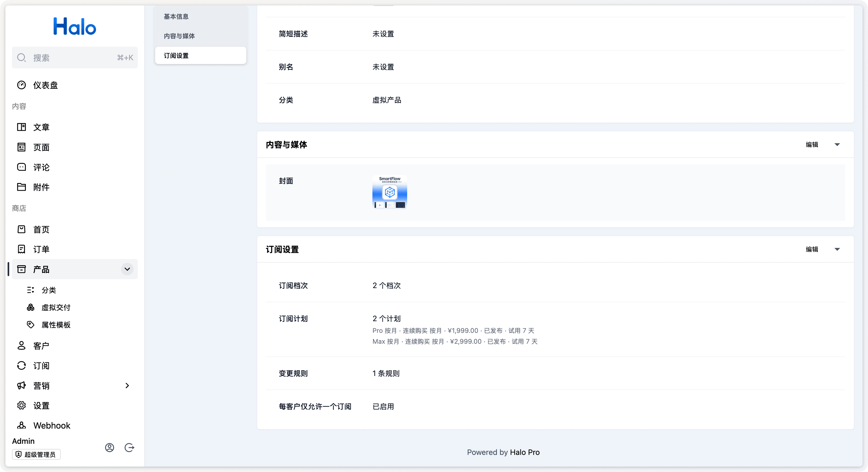Click the 虚拟产品 category value
868x472 pixels.
[x=387, y=100]
